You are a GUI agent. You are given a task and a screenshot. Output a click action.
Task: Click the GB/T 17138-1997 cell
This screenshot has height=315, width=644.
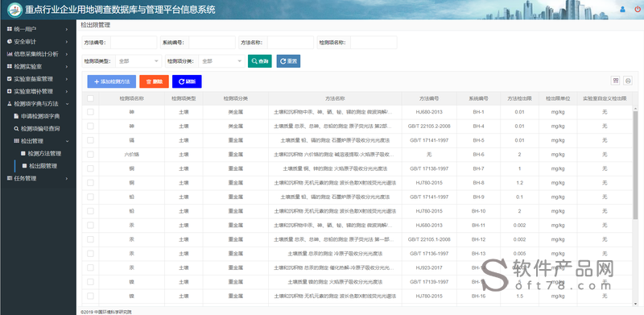(x=429, y=168)
